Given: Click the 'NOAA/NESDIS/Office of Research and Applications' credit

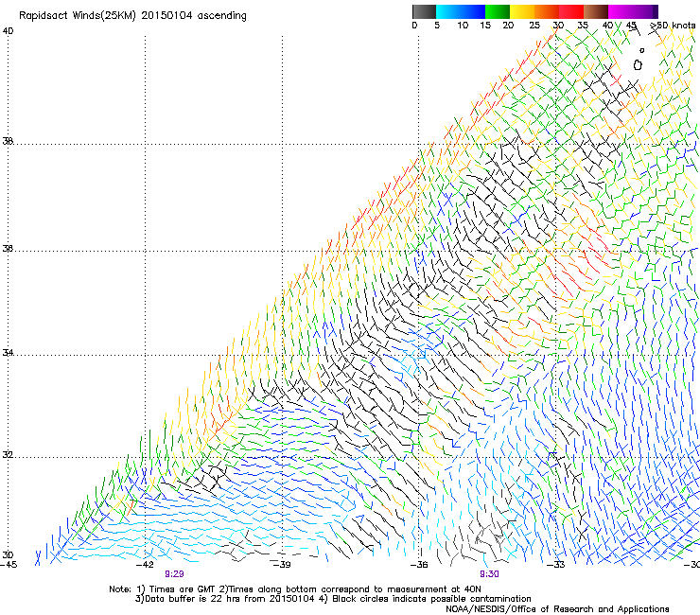Looking at the screenshot, I should point(557,609).
